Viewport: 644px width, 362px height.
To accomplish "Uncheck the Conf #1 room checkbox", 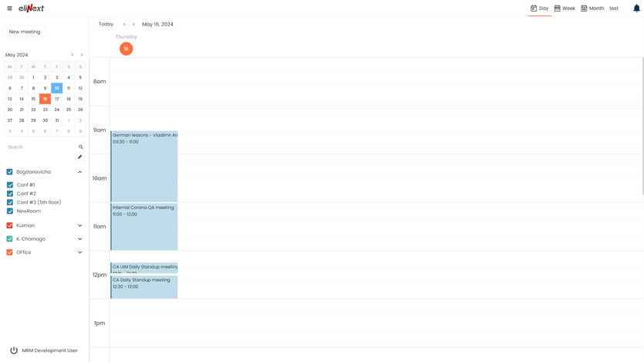I will [x=10, y=185].
